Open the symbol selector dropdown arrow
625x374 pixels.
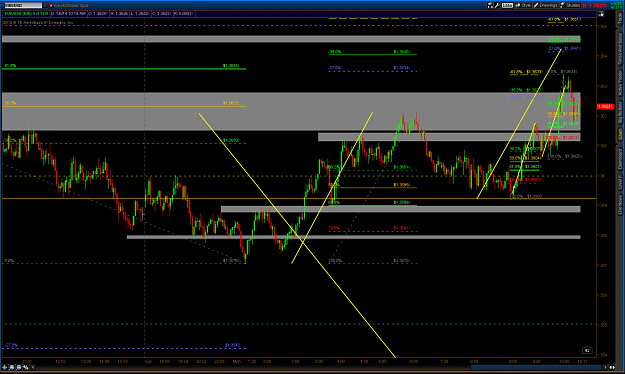point(45,5)
